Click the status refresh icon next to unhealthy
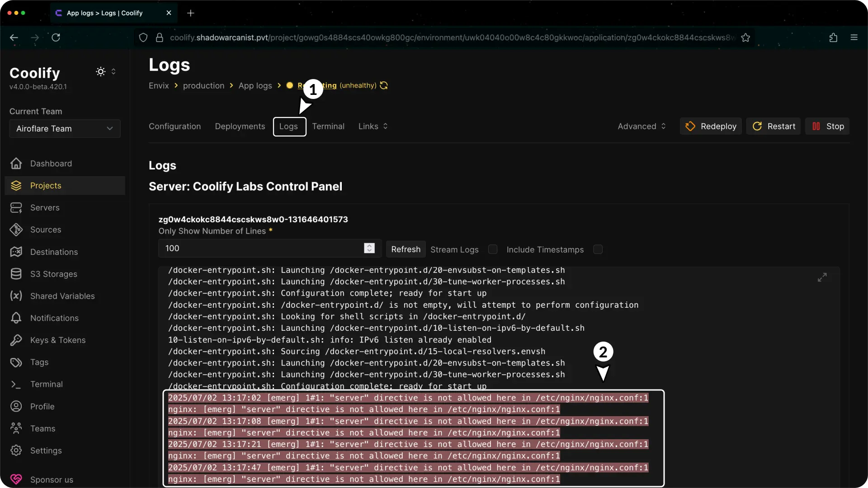The height and width of the screenshot is (488, 868). [x=384, y=85]
